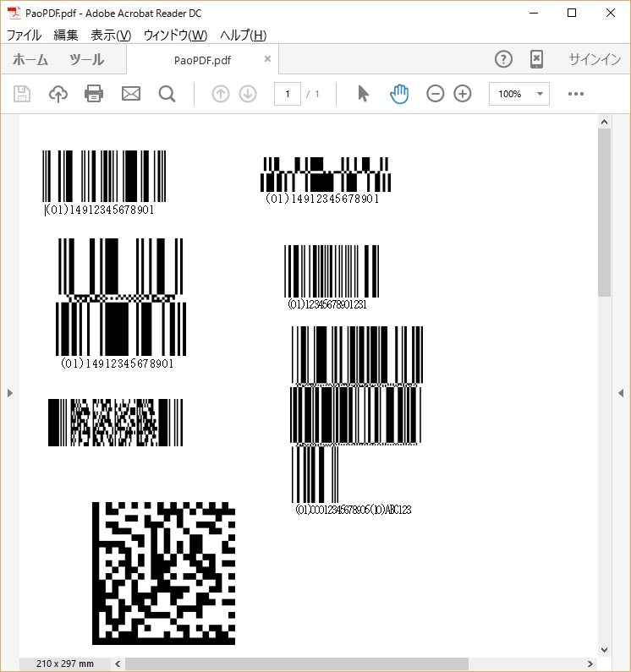
Task: Expand the left navigation pane
Action: pyautogui.click(x=10, y=393)
